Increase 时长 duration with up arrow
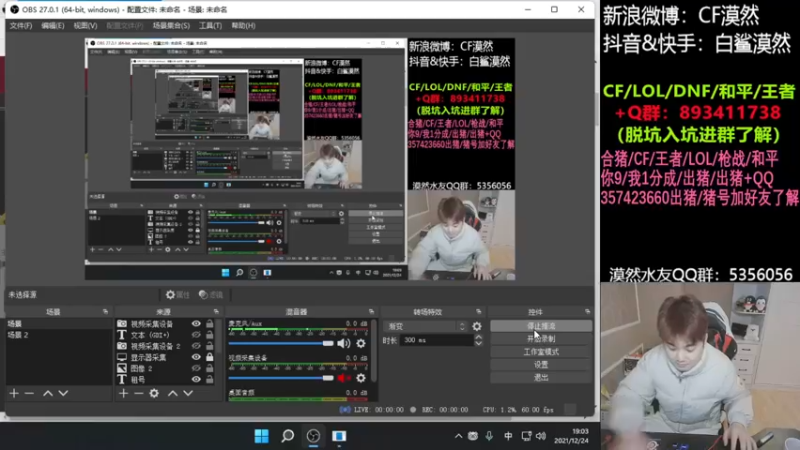 [478, 337]
